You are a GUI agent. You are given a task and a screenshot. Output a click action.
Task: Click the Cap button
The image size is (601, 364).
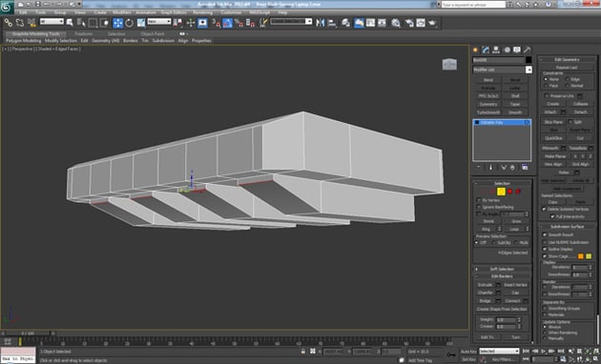(x=515, y=293)
